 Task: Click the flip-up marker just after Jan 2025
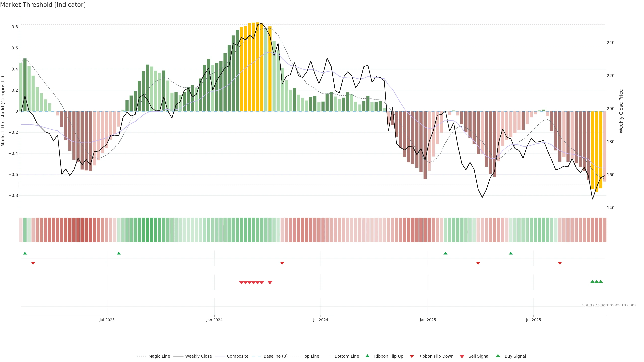pyautogui.click(x=445, y=253)
